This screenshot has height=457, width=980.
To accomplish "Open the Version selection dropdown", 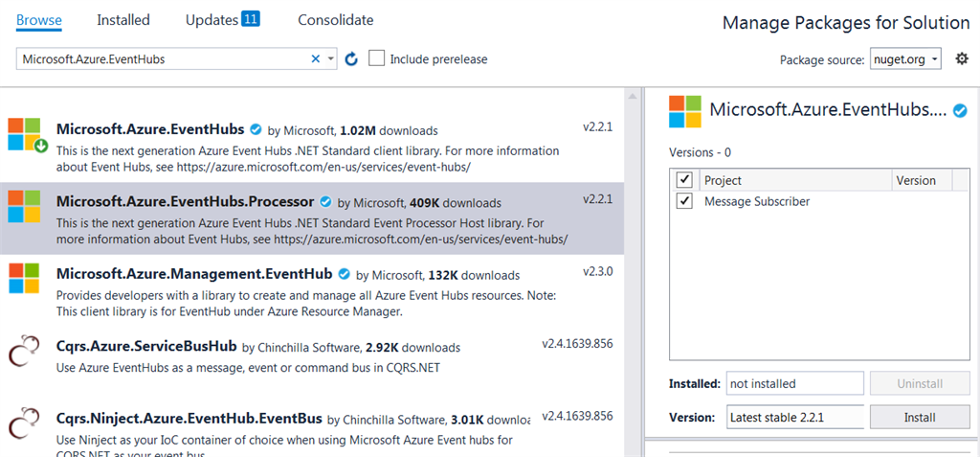I will click(x=795, y=417).
